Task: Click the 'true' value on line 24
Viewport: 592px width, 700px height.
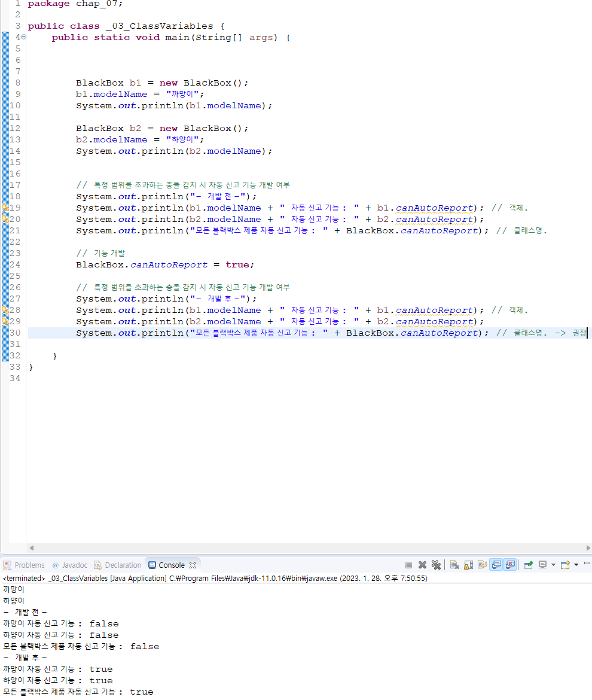Action: 237,264
